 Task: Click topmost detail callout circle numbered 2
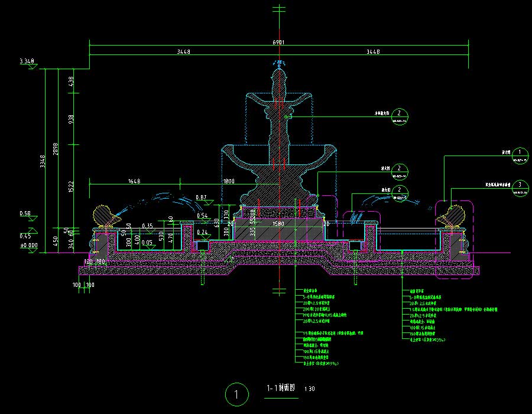click(x=400, y=117)
